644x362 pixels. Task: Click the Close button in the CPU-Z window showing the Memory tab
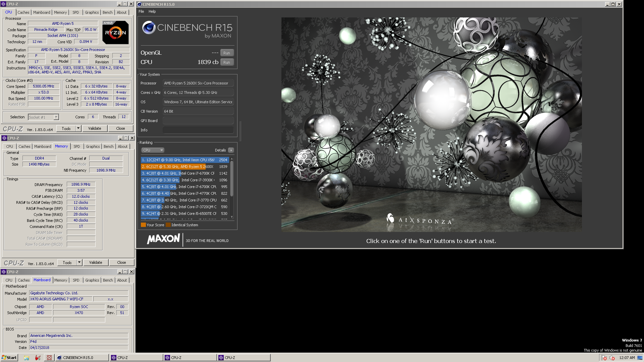121,262
